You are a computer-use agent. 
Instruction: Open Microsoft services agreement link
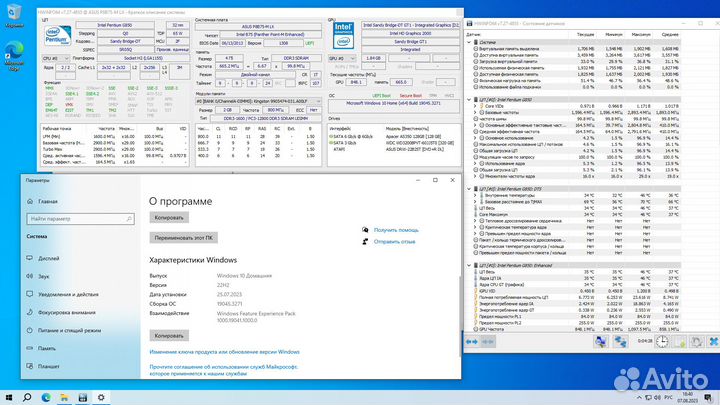click(224, 370)
